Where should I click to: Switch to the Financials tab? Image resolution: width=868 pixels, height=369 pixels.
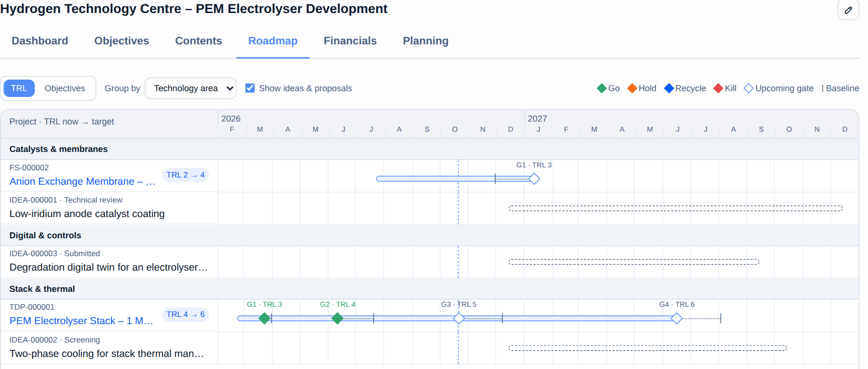point(350,41)
